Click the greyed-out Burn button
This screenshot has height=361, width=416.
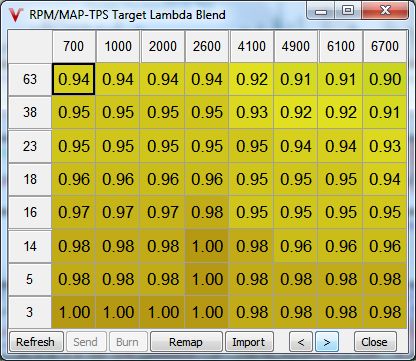pyautogui.click(x=127, y=342)
